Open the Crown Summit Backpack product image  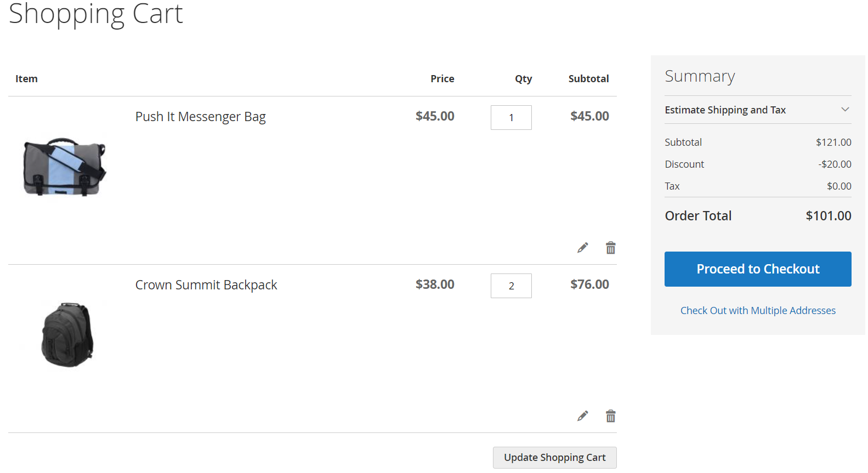[x=67, y=335]
